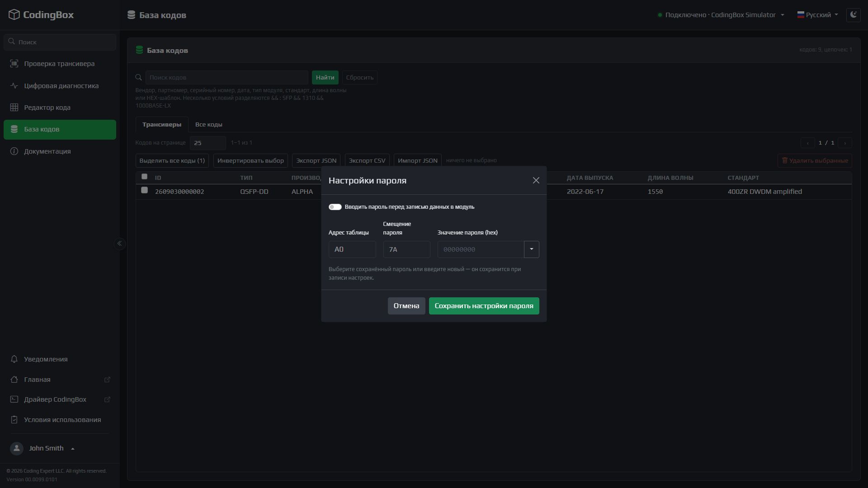Click the green connection status dot

tap(660, 15)
